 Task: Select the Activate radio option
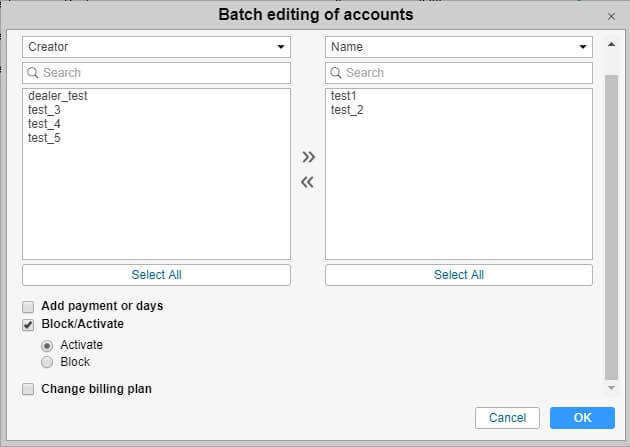(47, 345)
